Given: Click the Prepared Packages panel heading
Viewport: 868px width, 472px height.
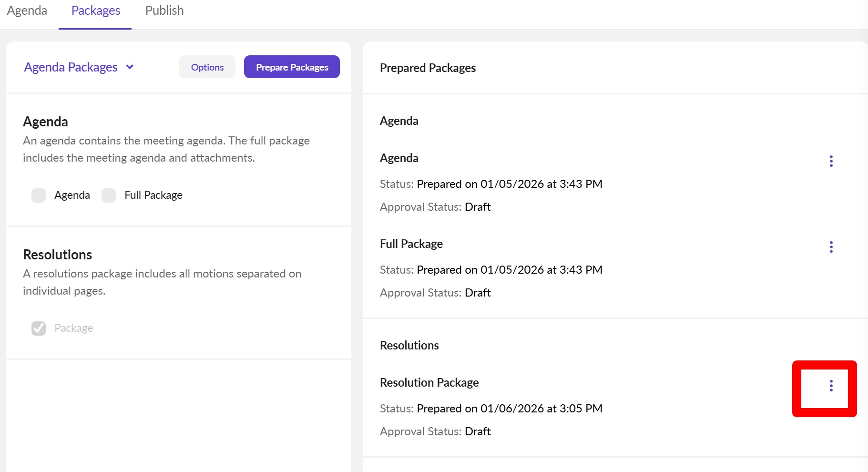Looking at the screenshot, I should (428, 68).
